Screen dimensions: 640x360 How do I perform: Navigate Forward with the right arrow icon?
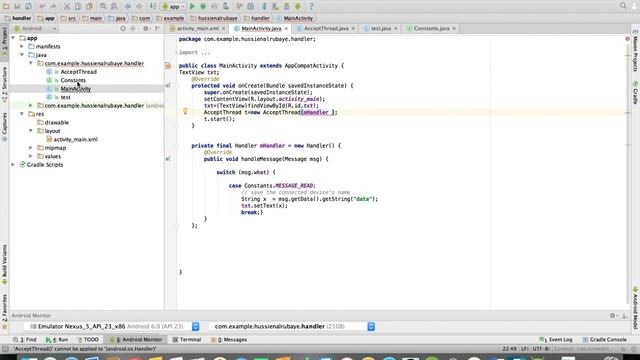pyautogui.click(x=139, y=6)
